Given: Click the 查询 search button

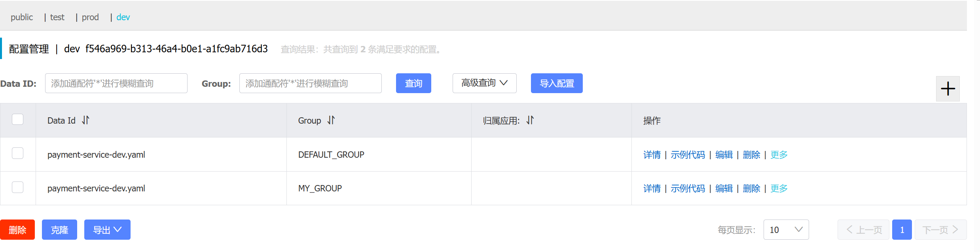Looking at the screenshot, I should click(x=413, y=83).
